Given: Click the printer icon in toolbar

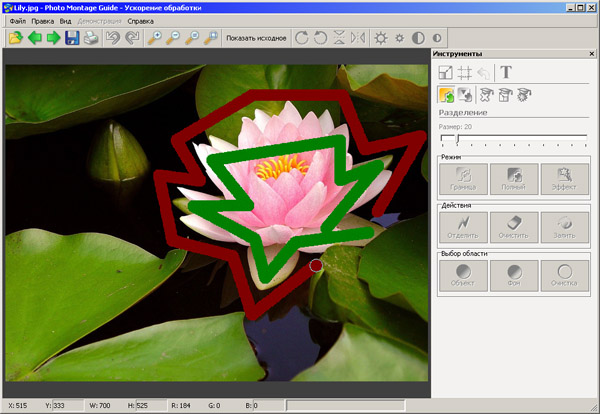Looking at the screenshot, I should [x=91, y=38].
